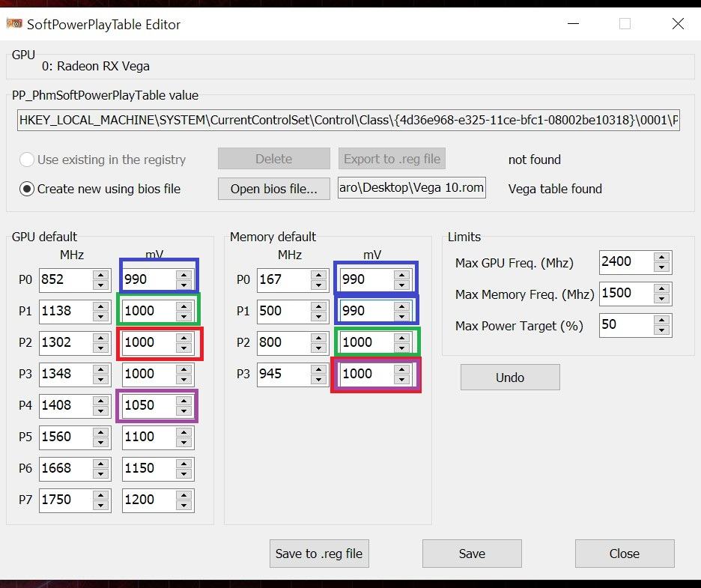
Task: Click the 'Open bios file...' button
Action: (x=273, y=189)
